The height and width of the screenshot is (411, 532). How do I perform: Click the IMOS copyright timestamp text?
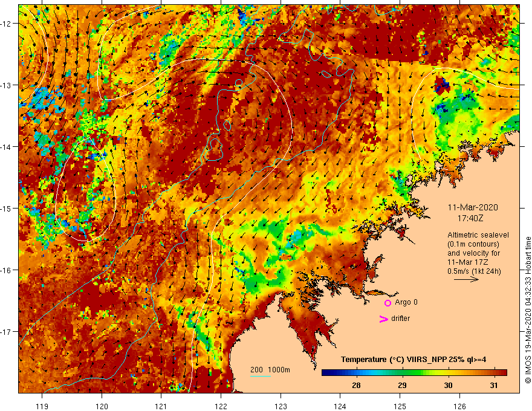[528, 310]
